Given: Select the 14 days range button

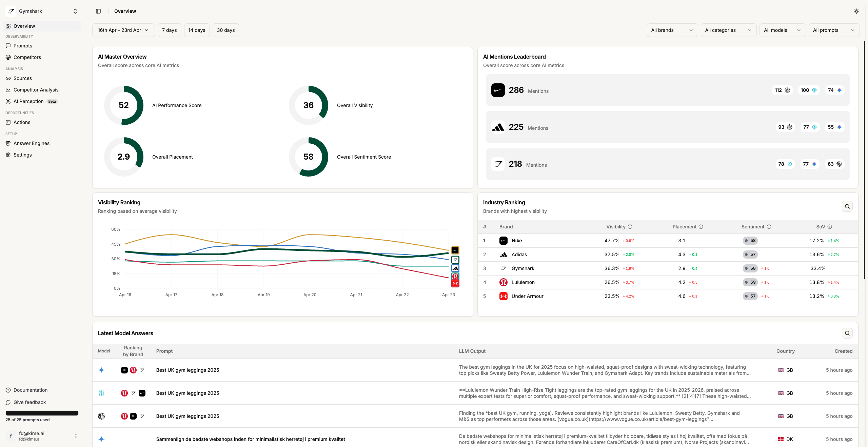Looking at the screenshot, I should [197, 30].
